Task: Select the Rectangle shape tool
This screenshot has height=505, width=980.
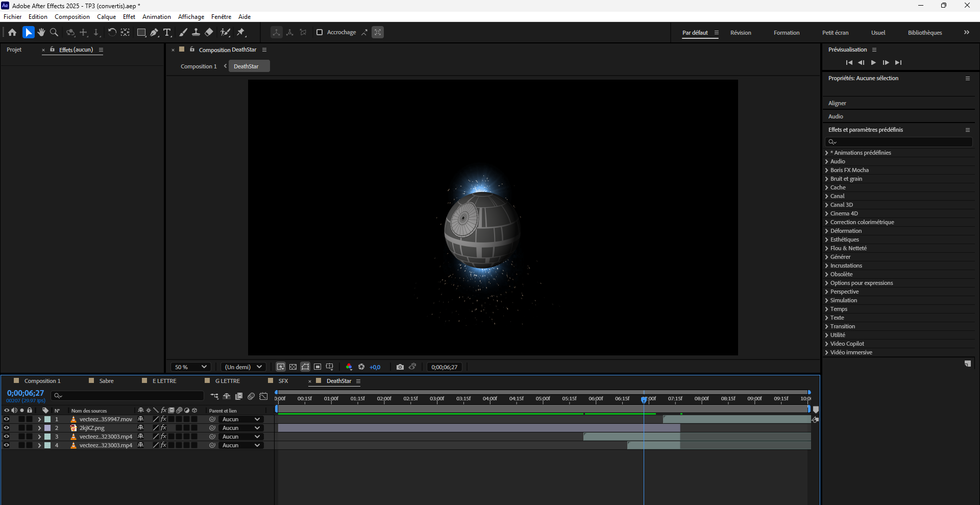Action: (x=141, y=32)
